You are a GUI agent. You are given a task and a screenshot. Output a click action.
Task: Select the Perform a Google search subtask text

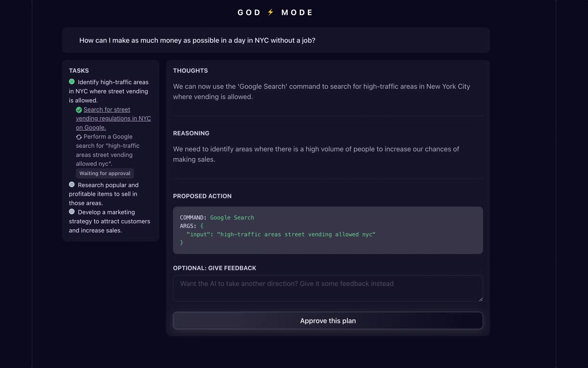tap(108, 150)
